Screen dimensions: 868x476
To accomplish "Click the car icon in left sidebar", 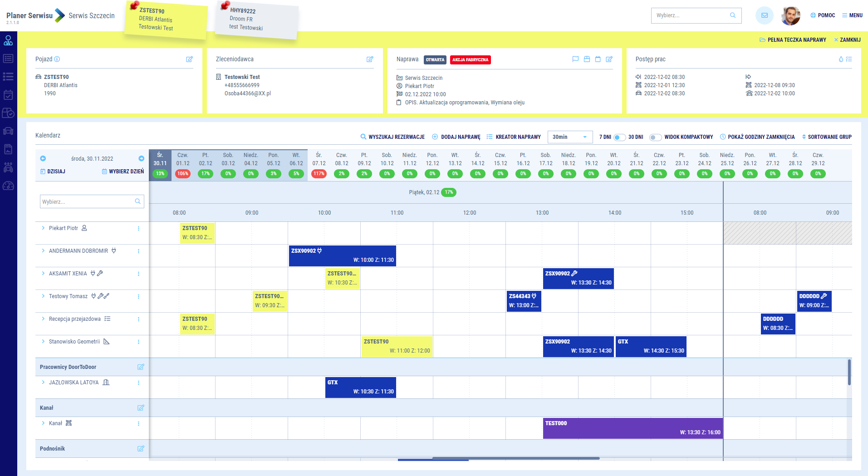I will point(8,131).
